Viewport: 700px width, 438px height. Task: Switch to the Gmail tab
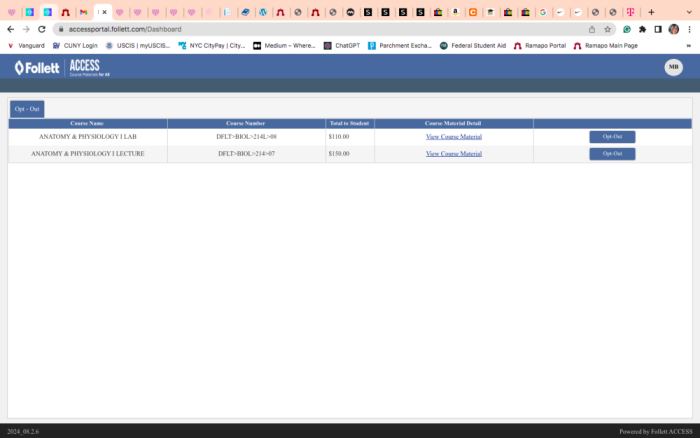(83, 12)
